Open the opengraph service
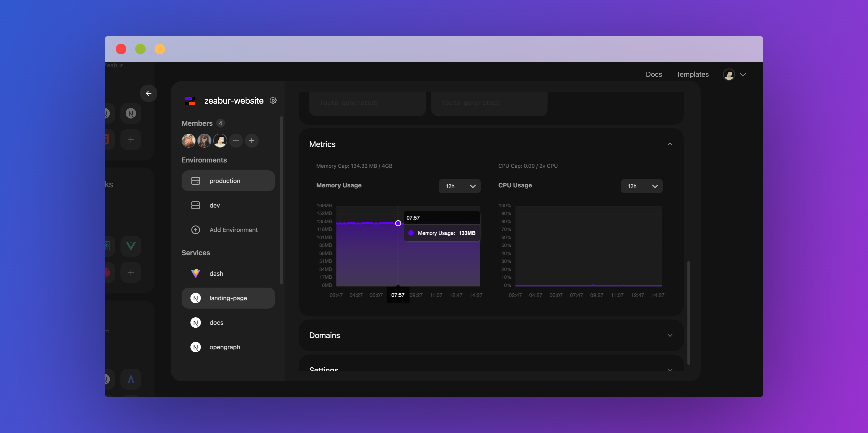 pyautogui.click(x=224, y=347)
